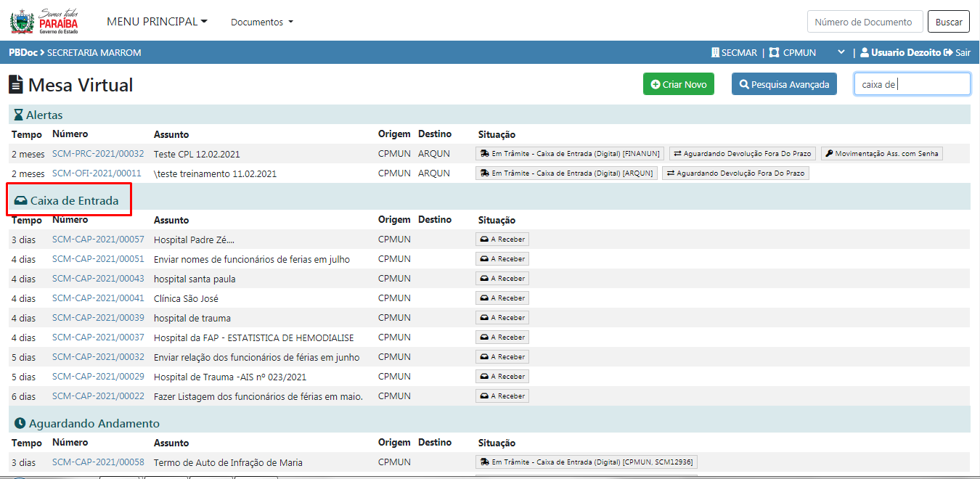Click A Receber icon for Hospital Padre Zé
This screenshot has width=980, height=479.
coord(483,239)
